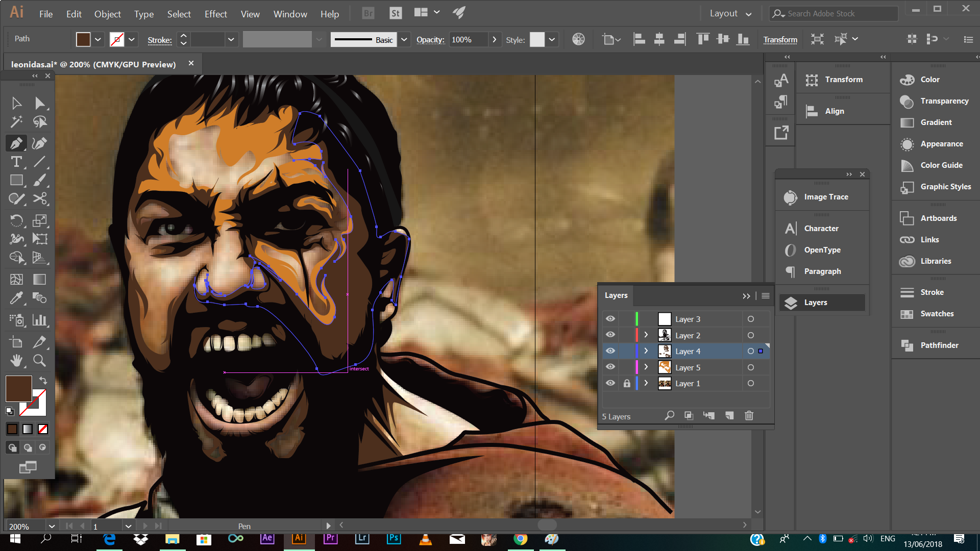The image size is (980, 551).
Task: Hide Layer 3 visibility eye
Action: [610, 319]
